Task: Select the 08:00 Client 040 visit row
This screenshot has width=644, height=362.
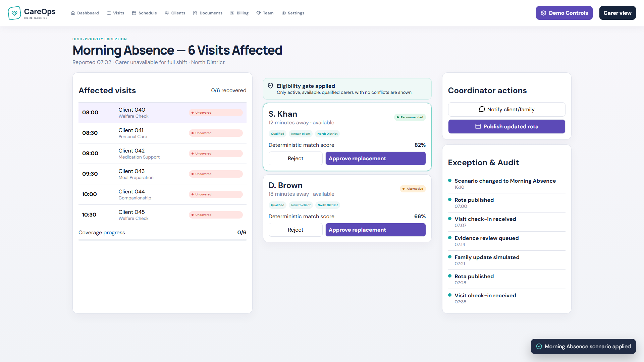Action: tap(162, 113)
